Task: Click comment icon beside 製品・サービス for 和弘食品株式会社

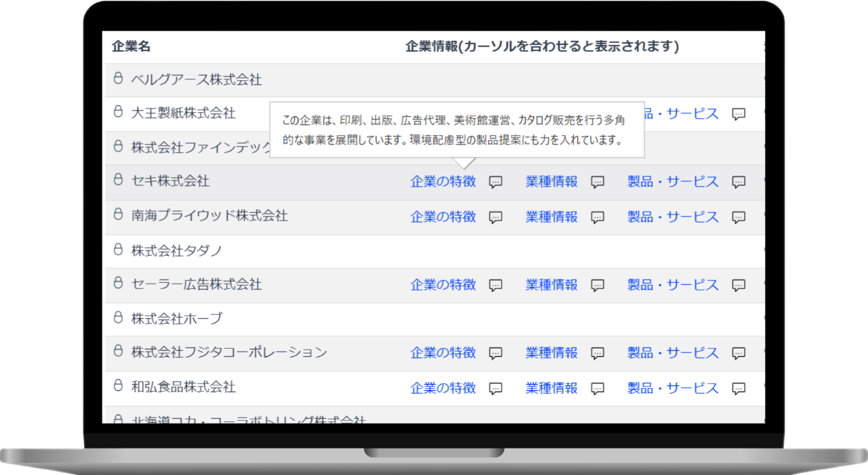Action: coord(739,388)
